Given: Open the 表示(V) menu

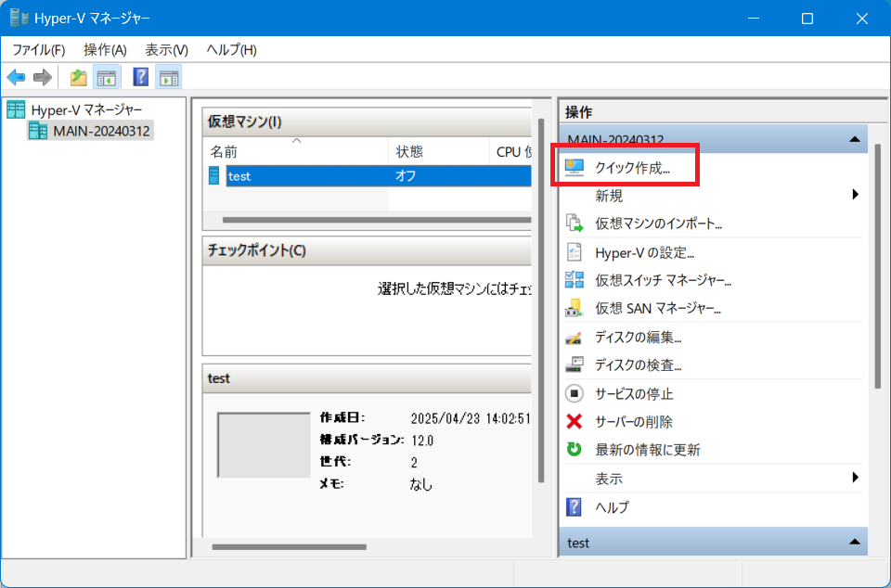Looking at the screenshot, I should pyautogui.click(x=166, y=50).
